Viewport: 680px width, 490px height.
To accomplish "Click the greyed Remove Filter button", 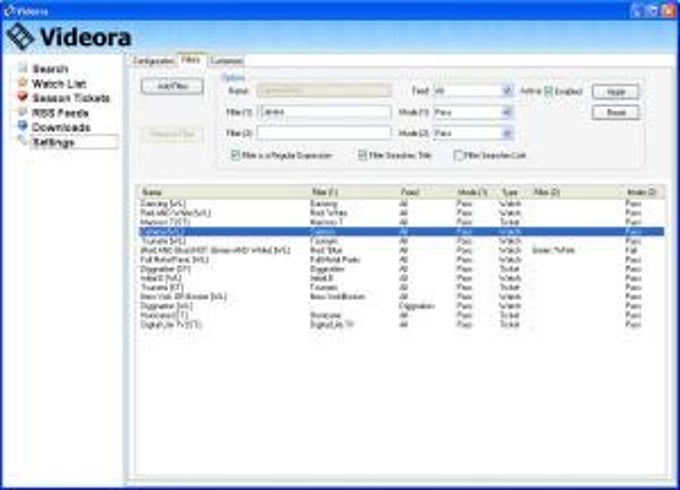I will click(172, 134).
